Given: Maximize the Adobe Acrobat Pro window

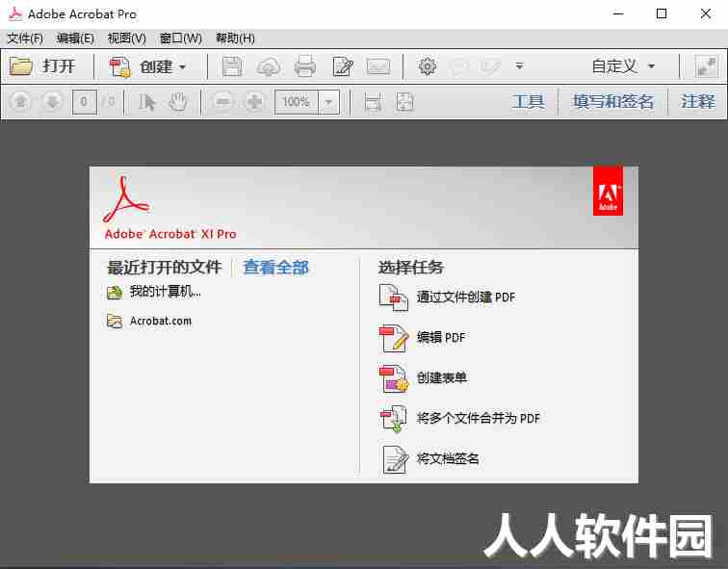Looking at the screenshot, I should click(x=662, y=13).
